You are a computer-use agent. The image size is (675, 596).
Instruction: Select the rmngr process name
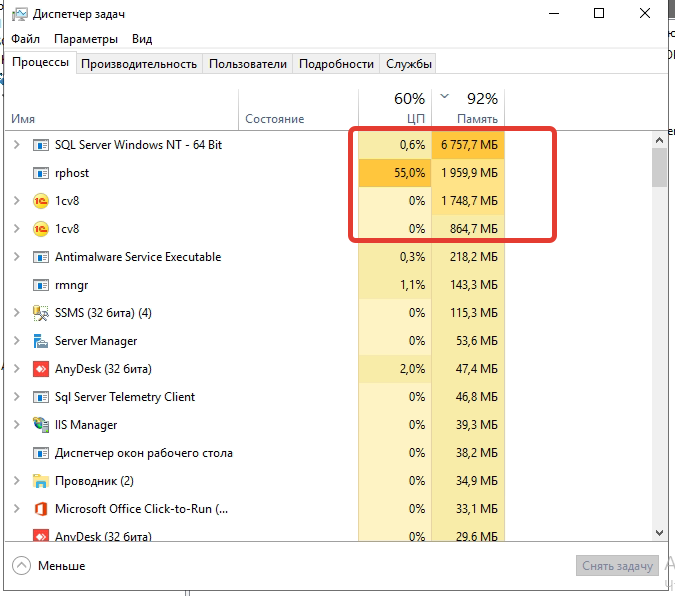pyautogui.click(x=71, y=285)
